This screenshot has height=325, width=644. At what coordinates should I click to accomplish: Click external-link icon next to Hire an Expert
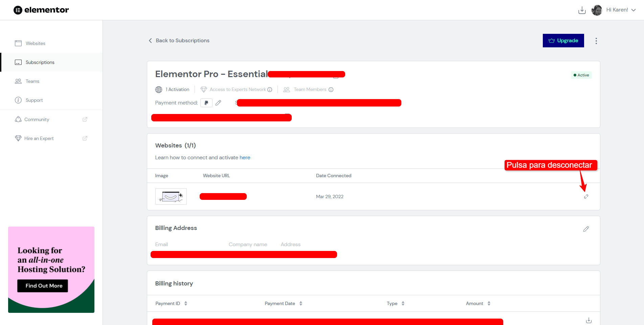coord(85,138)
